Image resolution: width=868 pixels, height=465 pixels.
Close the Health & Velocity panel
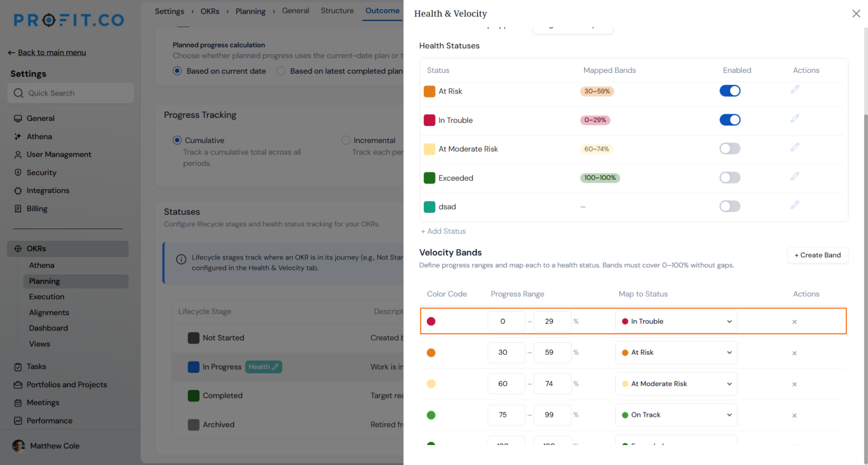tap(856, 13)
